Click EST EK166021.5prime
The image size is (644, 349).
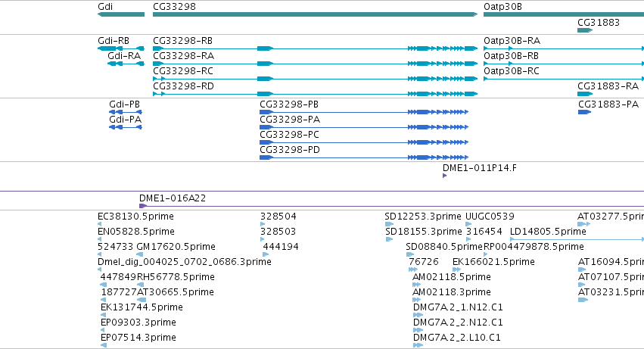pyautogui.click(x=493, y=262)
